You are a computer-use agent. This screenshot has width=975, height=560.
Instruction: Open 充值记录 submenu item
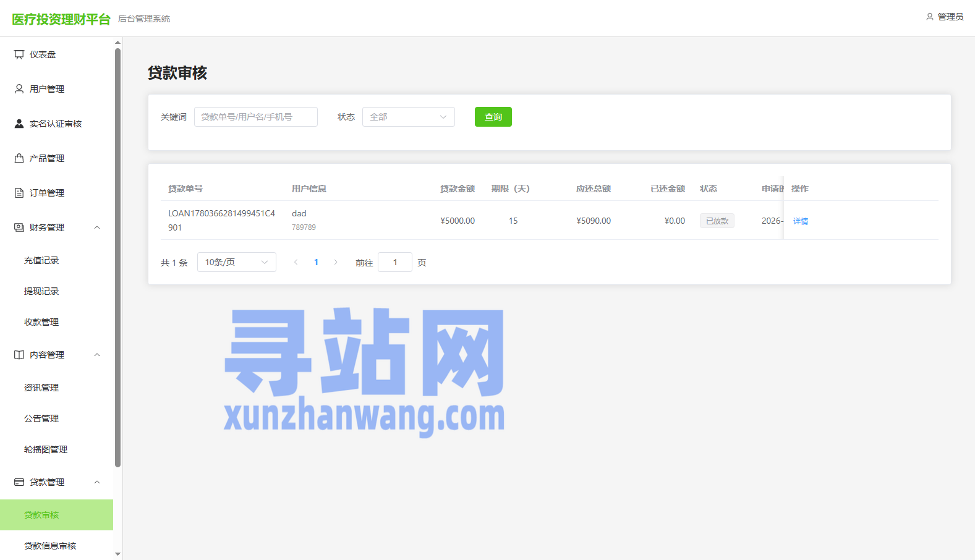tap(57, 260)
